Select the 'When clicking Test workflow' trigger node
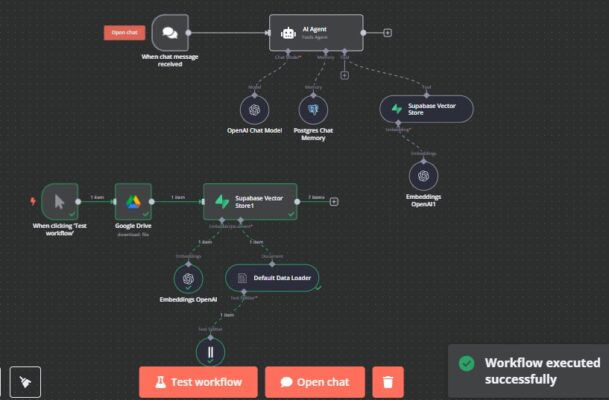The height and width of the screenshot is (400, 609). pos(59,201)
